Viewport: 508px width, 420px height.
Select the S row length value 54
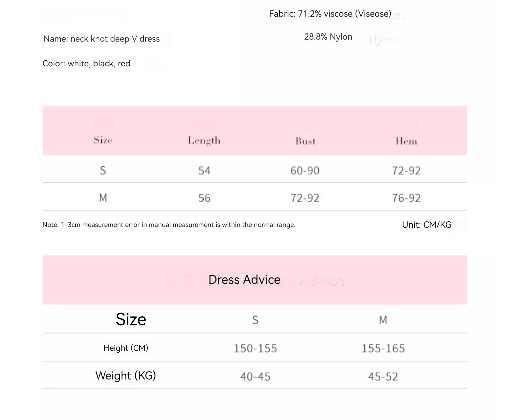204,171
